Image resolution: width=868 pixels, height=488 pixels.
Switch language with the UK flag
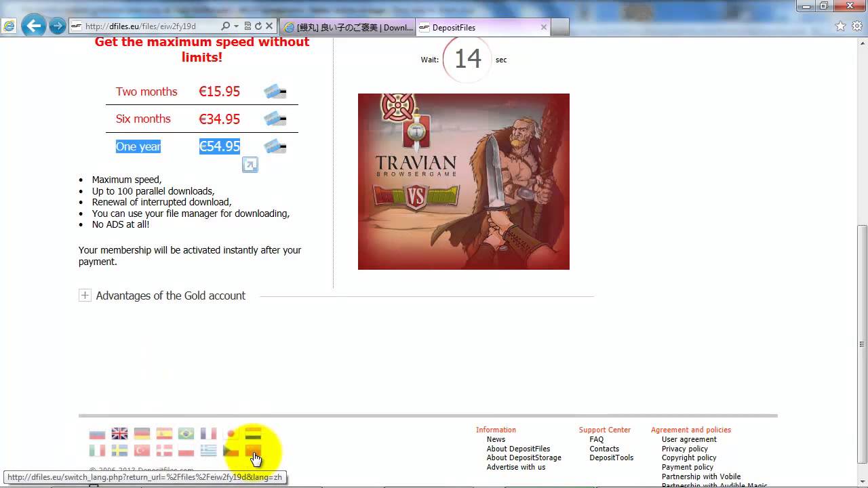[119, 434]
